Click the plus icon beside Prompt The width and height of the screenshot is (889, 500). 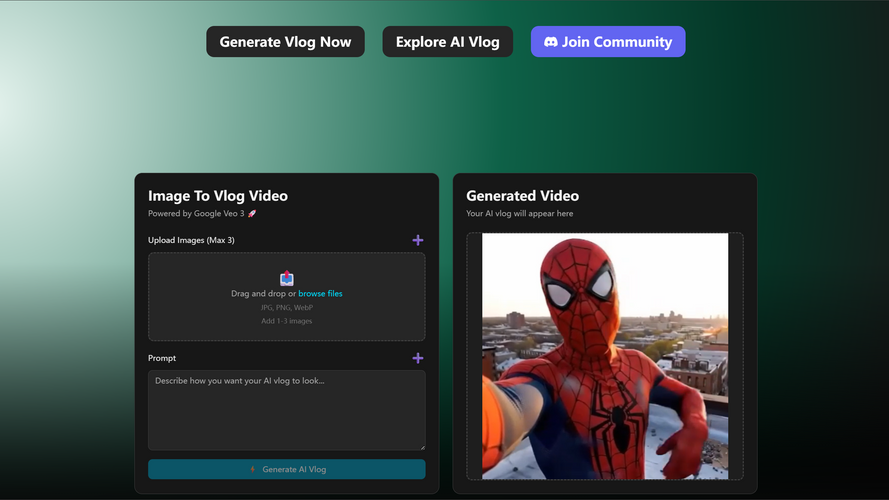pyautogui.click(x=418, y=358)
